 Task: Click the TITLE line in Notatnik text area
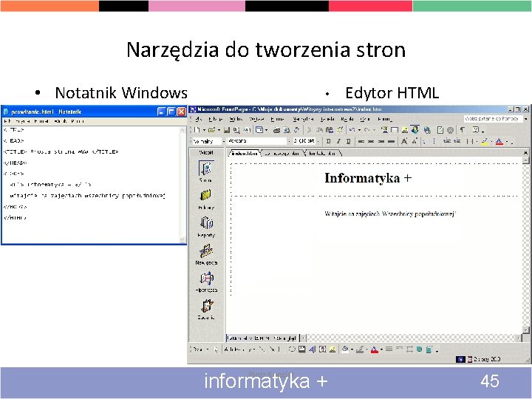pyautogui.click(x=61, y=151)
